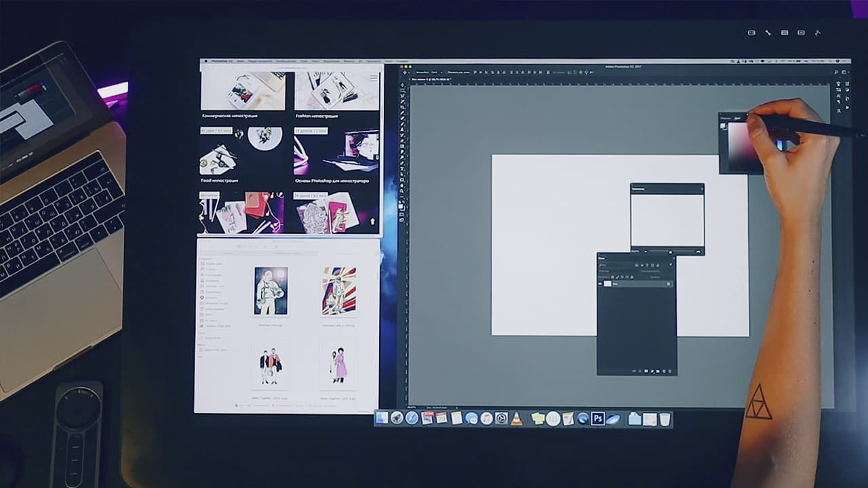Select the Rectangular Marquee tool
868x488 pixels.
[402, 91]
